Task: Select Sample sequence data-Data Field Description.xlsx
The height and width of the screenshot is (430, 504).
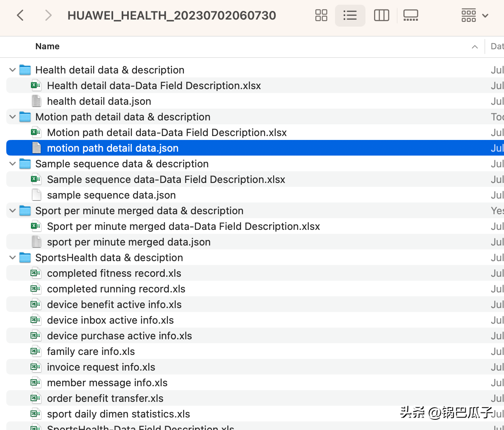Action: point(166,179)
